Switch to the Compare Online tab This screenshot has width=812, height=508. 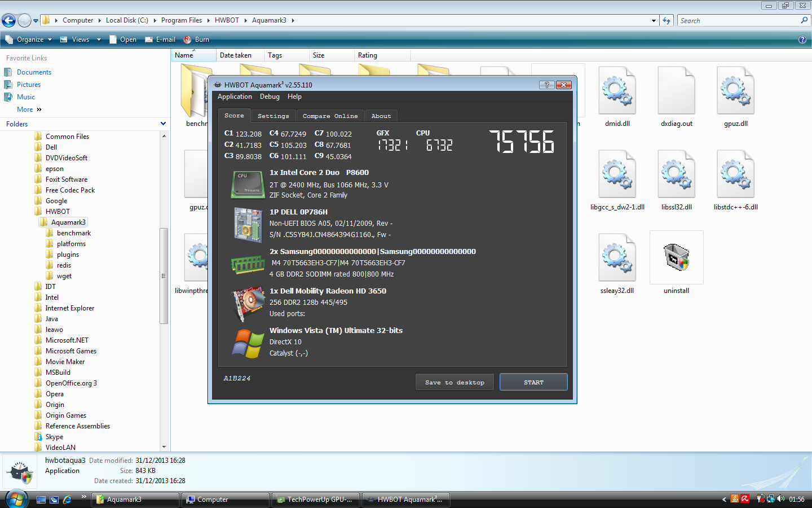pyautogui.click(x=330, y=116)
